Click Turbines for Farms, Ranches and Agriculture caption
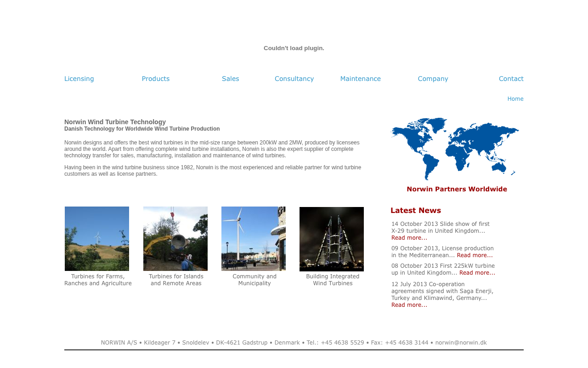This screenshot has width=588, height=368. [x=98, y=280]
